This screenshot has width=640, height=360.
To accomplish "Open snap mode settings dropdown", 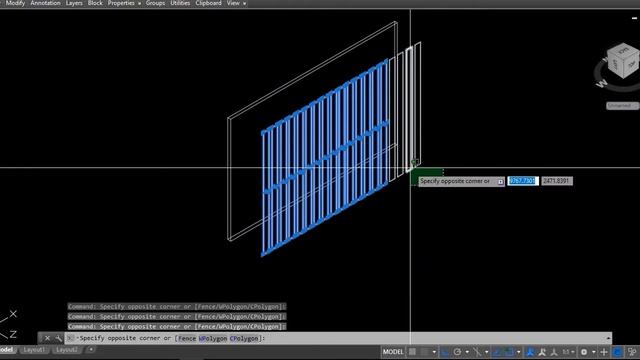I will (x=434, y=352).
